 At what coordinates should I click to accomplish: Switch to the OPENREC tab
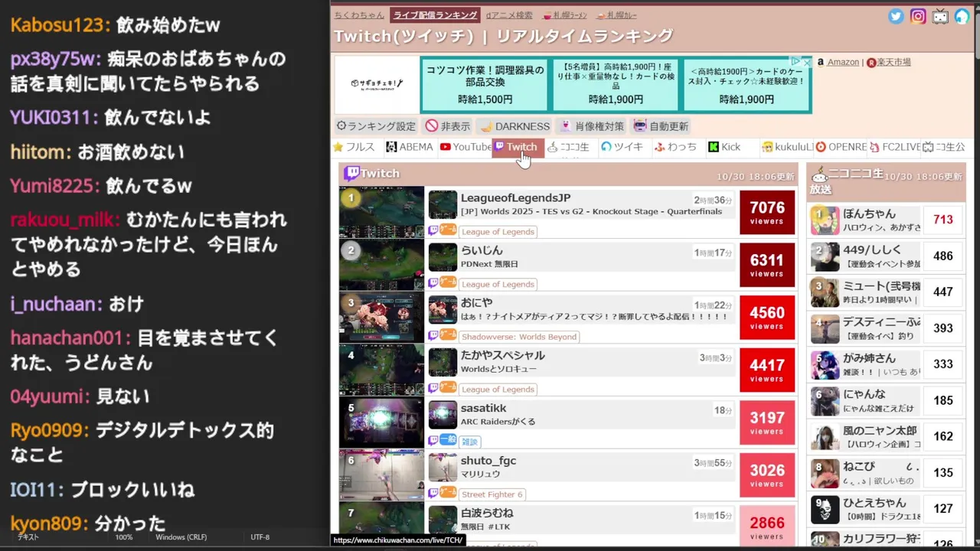tap(841, 147)
